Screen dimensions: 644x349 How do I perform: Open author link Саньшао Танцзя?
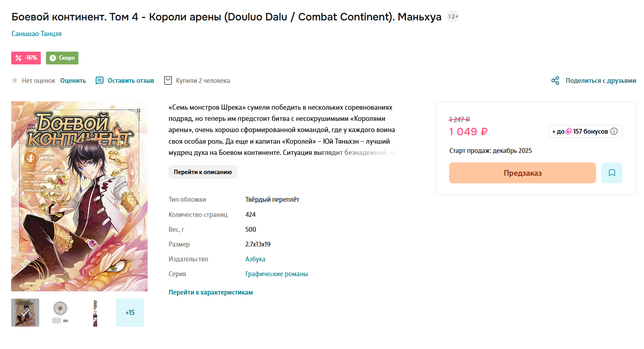[x=36, y=34]
